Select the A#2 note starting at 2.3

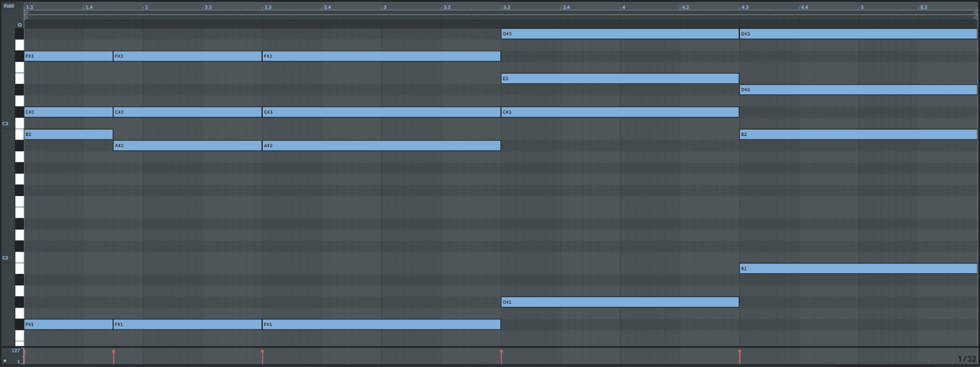click(382, 146)
